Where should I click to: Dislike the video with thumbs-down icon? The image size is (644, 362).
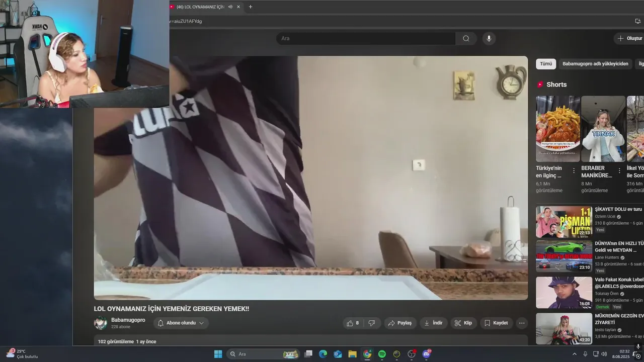coord(372,323)
